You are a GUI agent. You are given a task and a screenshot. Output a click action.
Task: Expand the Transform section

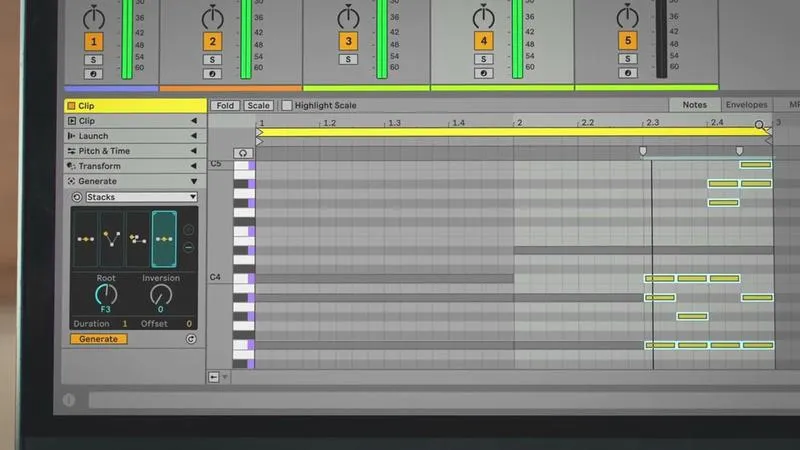(193, 166)
